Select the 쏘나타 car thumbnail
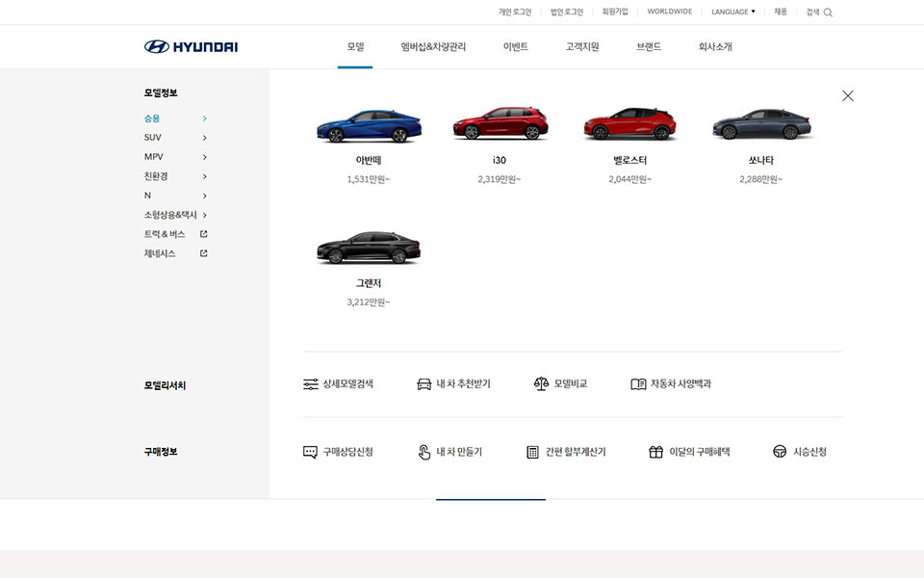 [x=760, y=125]
